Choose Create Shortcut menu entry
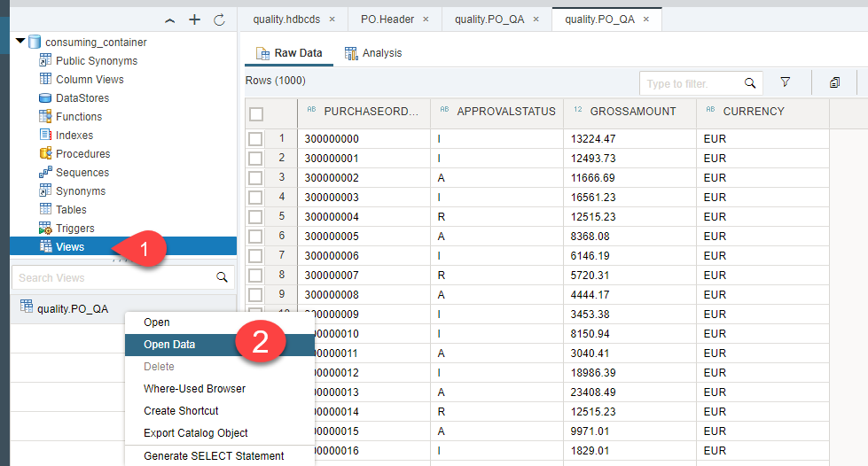Viewport: 868px width, 466px height. coord(220,411)
